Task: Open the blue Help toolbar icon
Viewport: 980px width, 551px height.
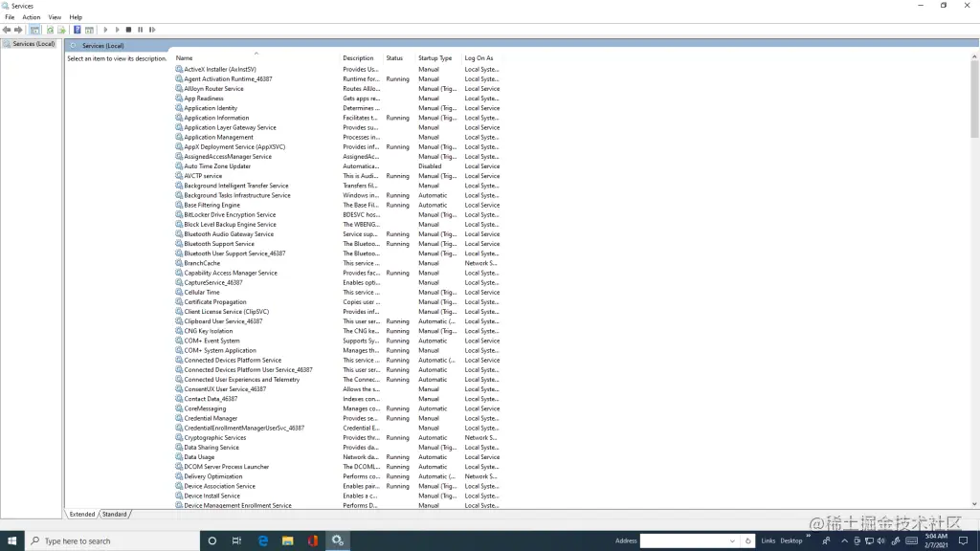Action: tap(77, 30)
